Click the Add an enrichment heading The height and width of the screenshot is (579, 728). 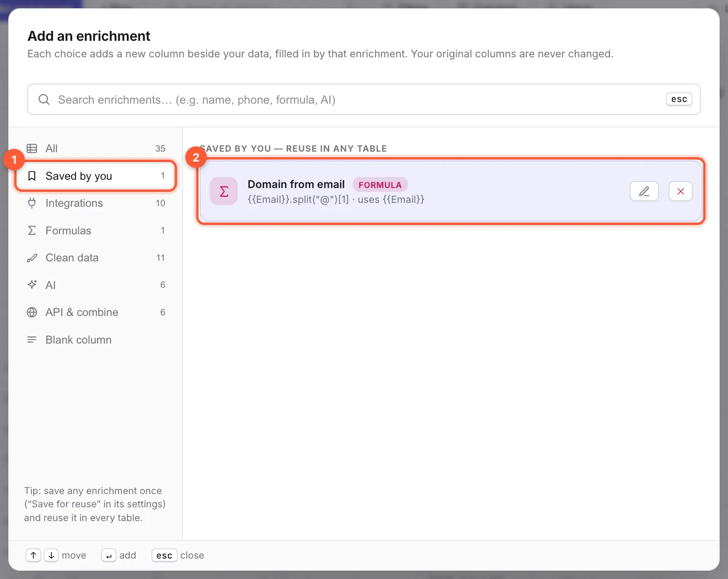coord(89,36)
